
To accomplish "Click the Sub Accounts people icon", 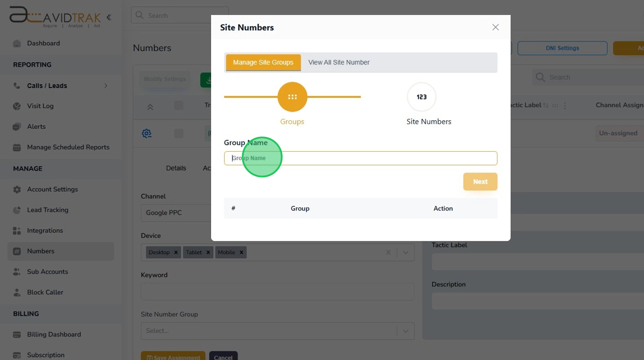I will click(x=17, y=271).
